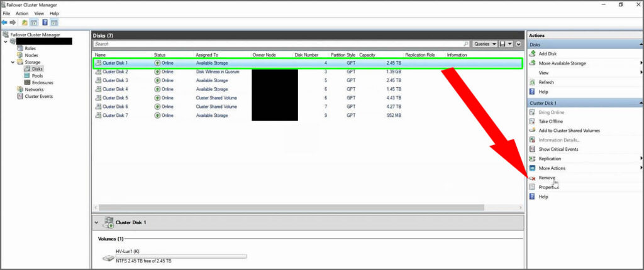
Task: Click the Add Disk icon in Actions
Action: click(532, 54)
